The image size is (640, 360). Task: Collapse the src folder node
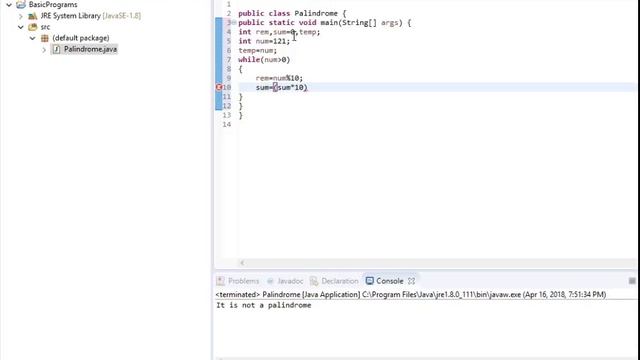coord(20,27)
